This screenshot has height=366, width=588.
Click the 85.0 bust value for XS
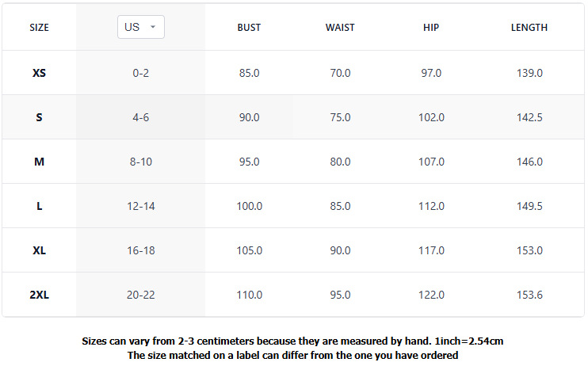coord(249,73)
